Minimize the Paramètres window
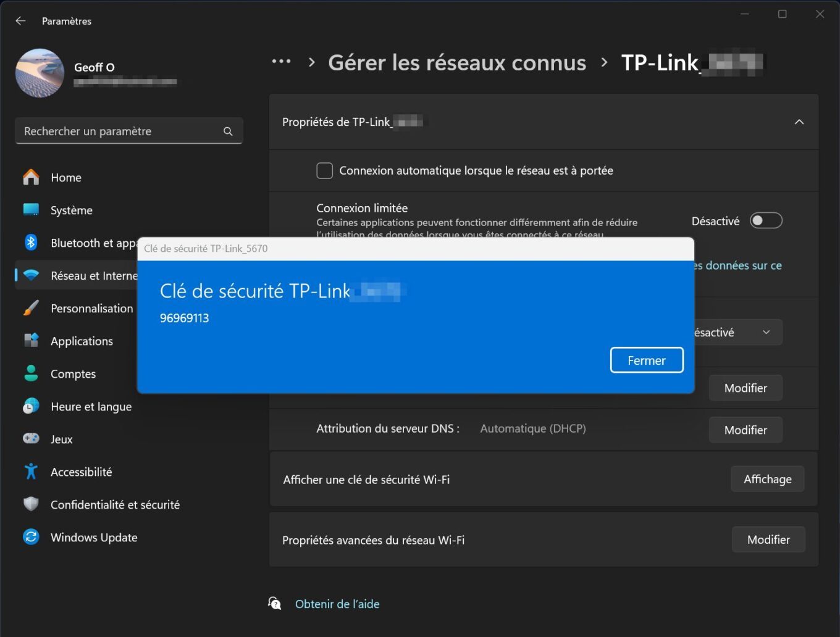 [745, 14]
